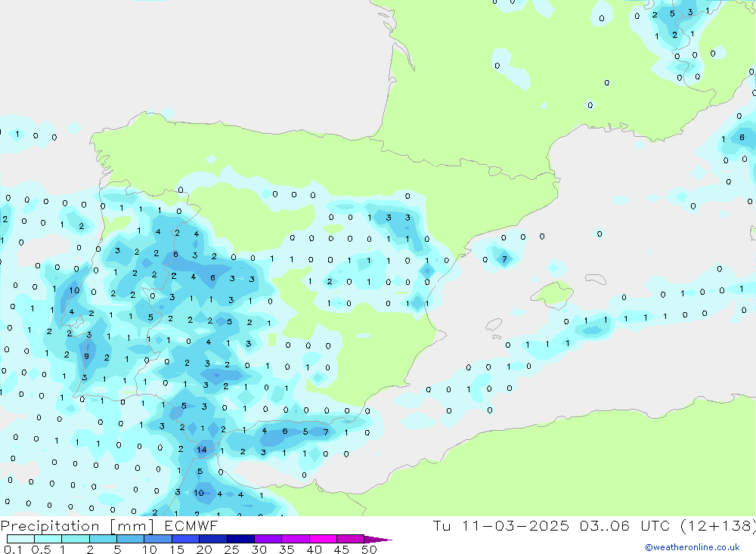Select the 15–20 mm legend color swatch

coord(186,539)
